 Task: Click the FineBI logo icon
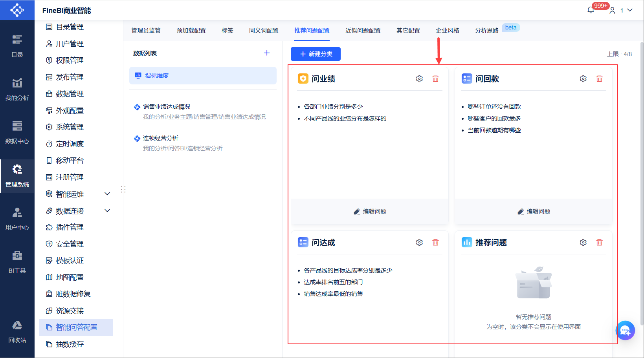pos(17,10)
